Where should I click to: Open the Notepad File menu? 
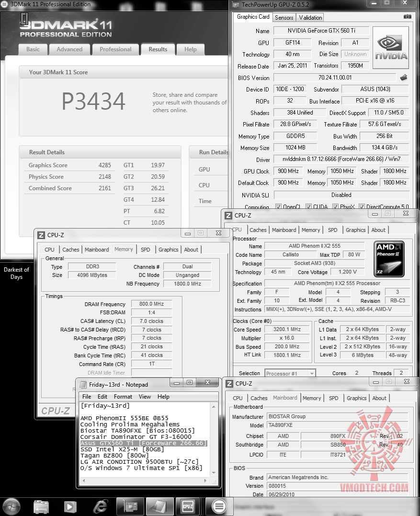[87, 397]
